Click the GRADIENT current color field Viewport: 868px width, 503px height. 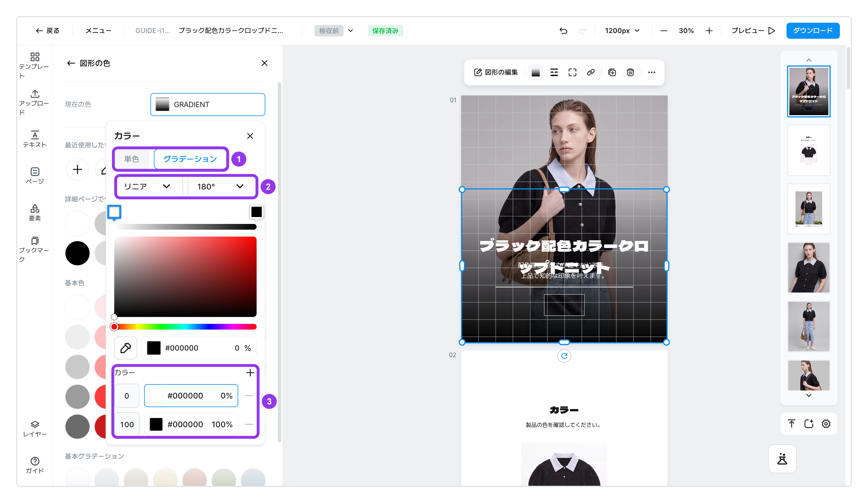pyautogui.click(x=208, y=105)
